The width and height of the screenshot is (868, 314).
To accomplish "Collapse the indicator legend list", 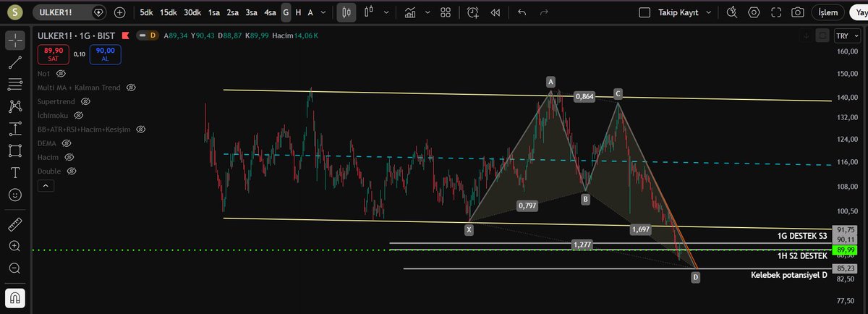I will click(x=45, y=185).
